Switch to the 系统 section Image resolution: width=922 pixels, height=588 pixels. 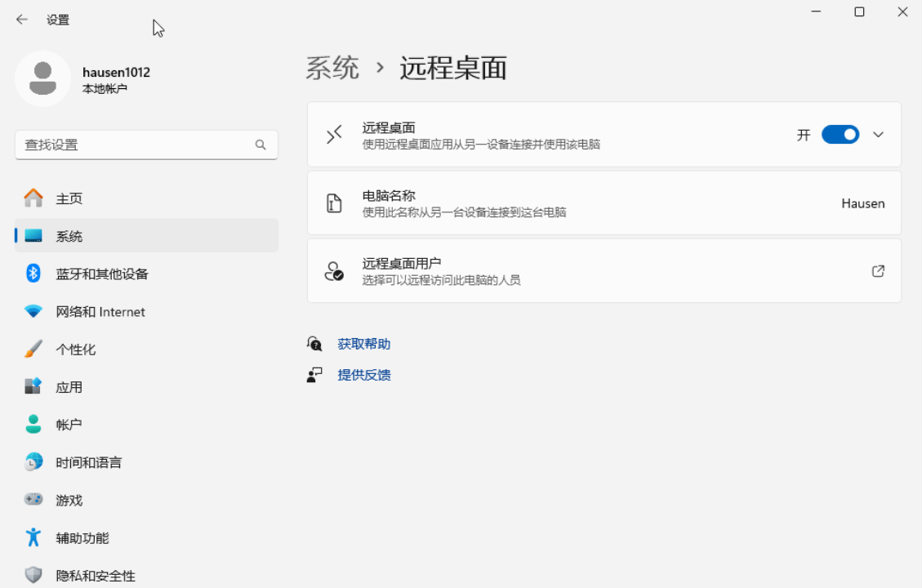(69, 235)
